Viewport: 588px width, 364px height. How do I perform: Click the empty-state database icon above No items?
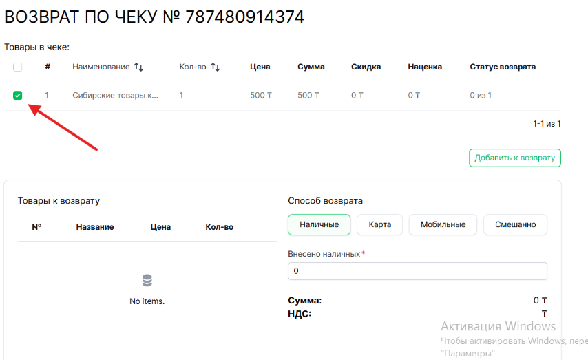click(x=147, y=281)
